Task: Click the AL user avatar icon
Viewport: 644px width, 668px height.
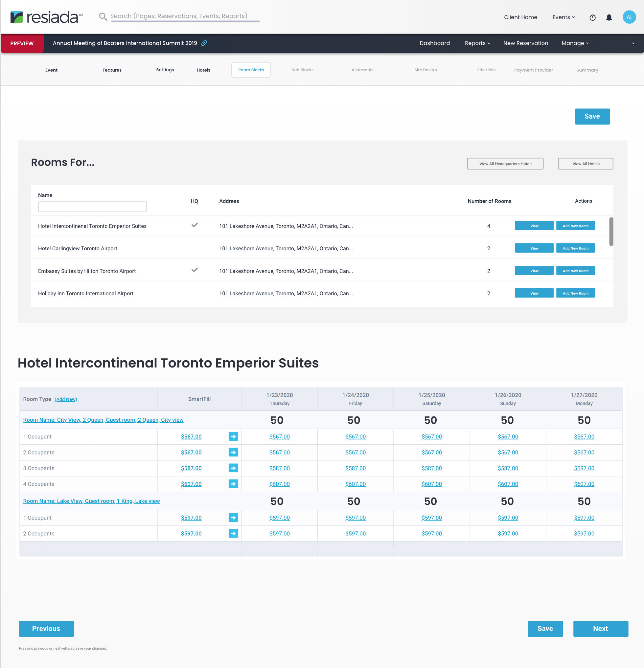Action: [x=629, y=17]
